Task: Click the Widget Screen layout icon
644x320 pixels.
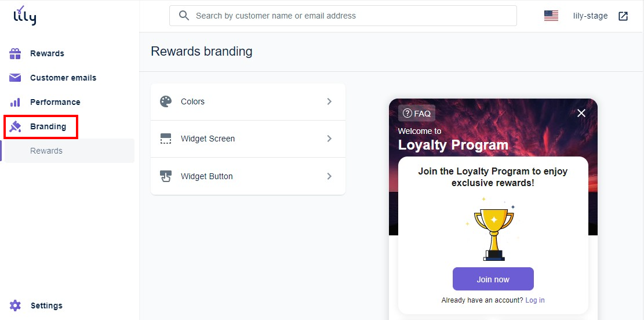Action: coord(166,139)
